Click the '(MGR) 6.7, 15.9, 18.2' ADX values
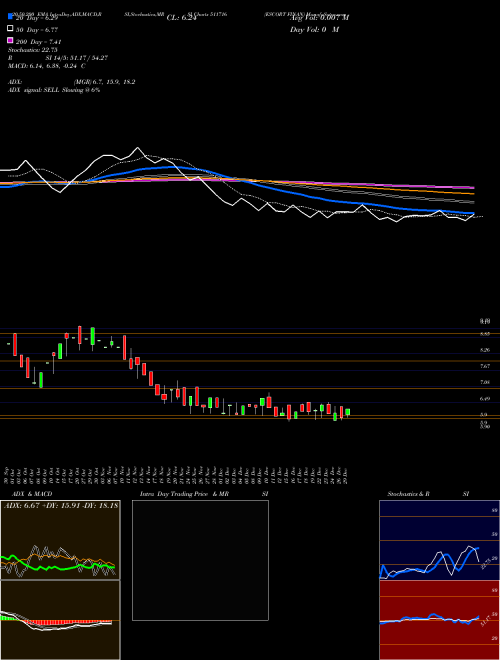The image size is (500, 660). 104,82
